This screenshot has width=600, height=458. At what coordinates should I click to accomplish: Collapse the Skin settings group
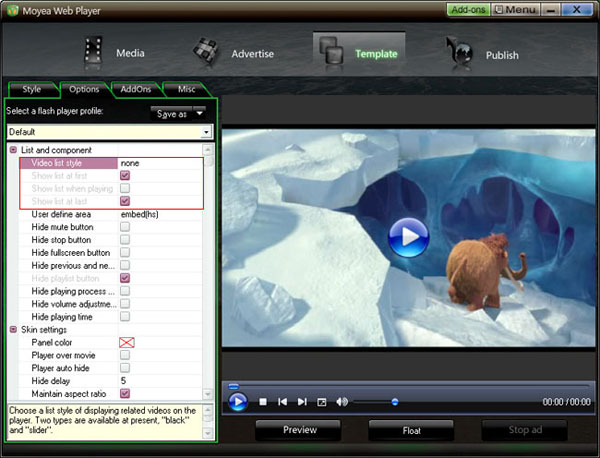[x=13, y=329]
